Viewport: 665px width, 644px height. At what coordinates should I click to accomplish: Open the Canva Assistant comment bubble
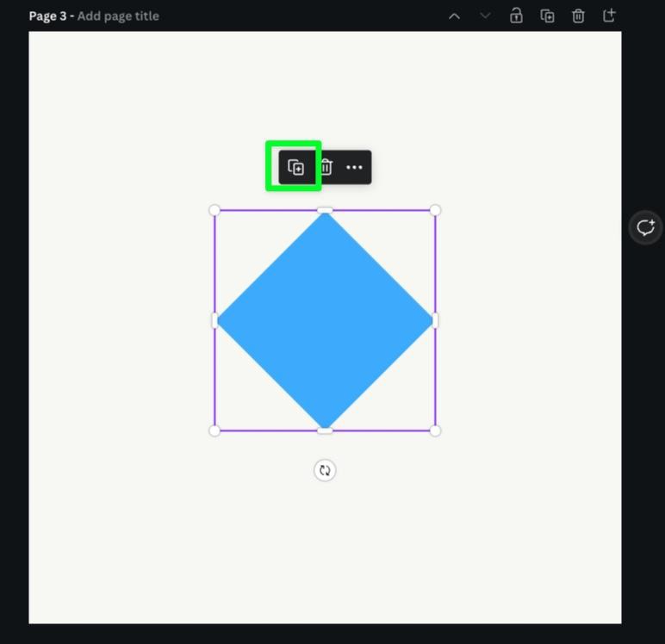[x=645, y=227]
